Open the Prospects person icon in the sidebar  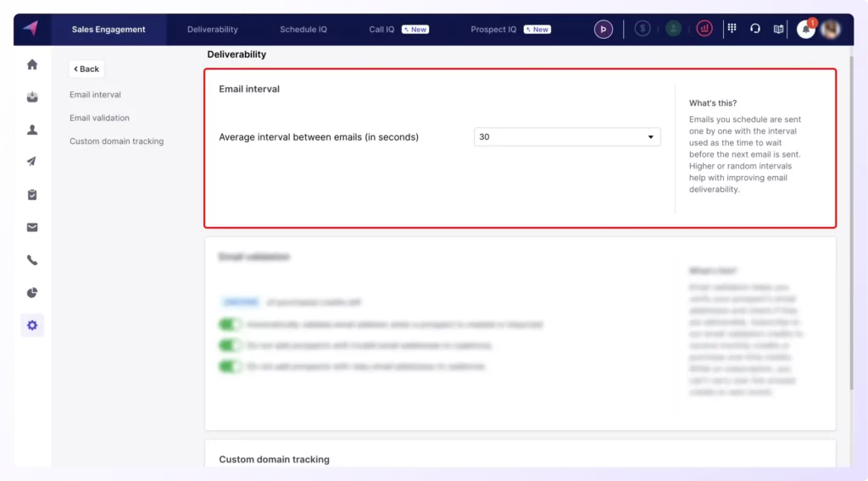32,130
